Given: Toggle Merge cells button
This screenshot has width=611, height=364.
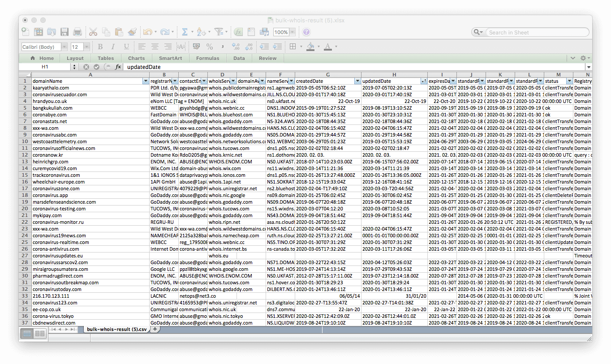Looking at the screenshot, I should tap(181, 47).
